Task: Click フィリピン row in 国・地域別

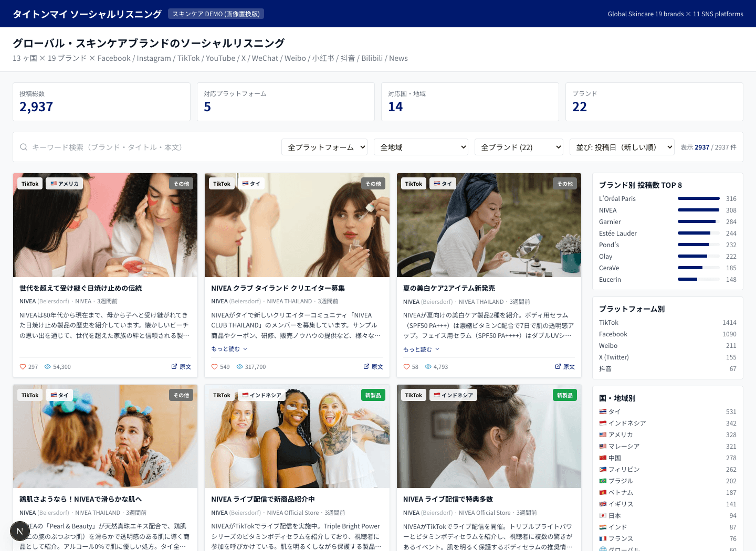Action: (668, 470)
